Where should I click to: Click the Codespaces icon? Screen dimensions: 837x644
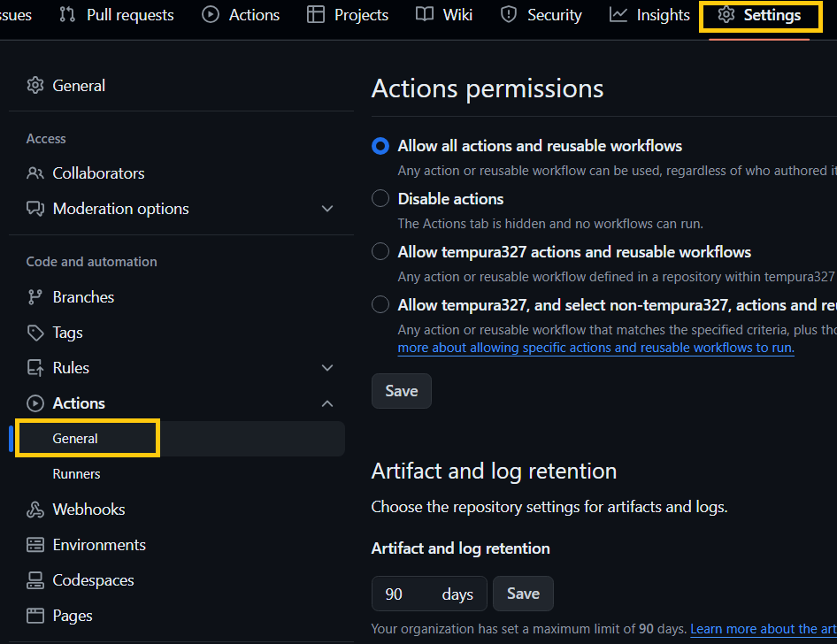35,580
